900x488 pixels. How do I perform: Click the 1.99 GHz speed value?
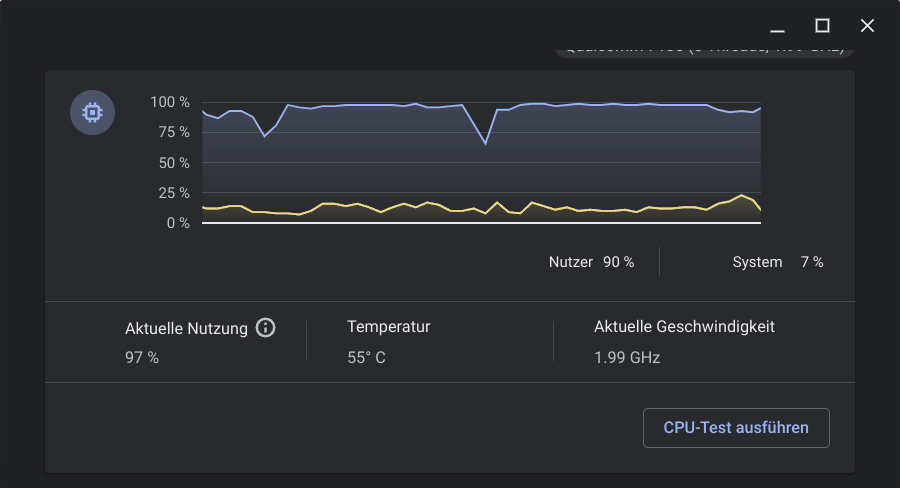tap(627, 358)
